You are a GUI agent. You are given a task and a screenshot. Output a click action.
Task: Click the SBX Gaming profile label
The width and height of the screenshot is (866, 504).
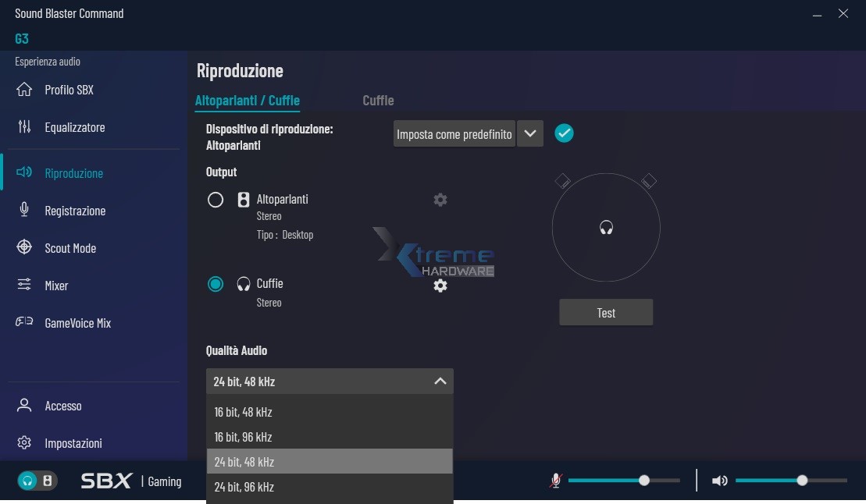[x=131, y=481]
